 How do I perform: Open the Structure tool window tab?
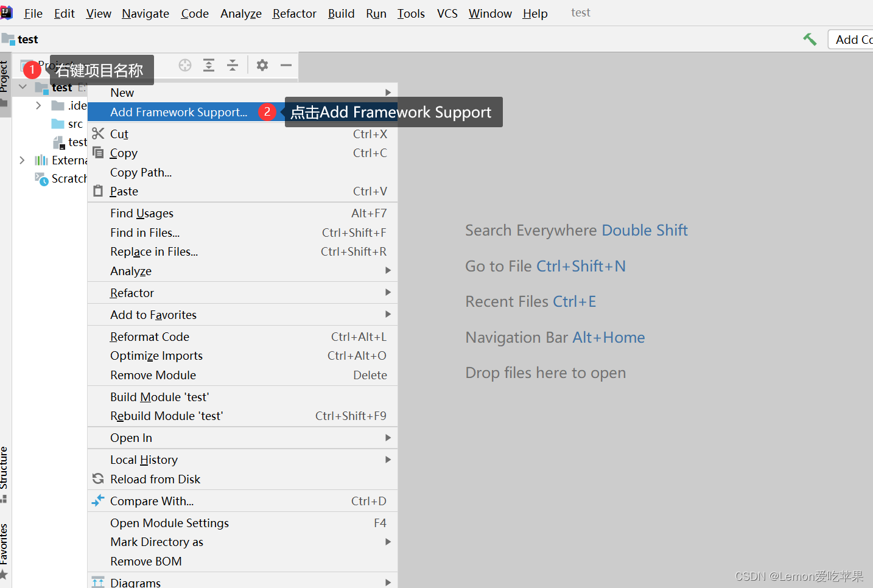5,474
